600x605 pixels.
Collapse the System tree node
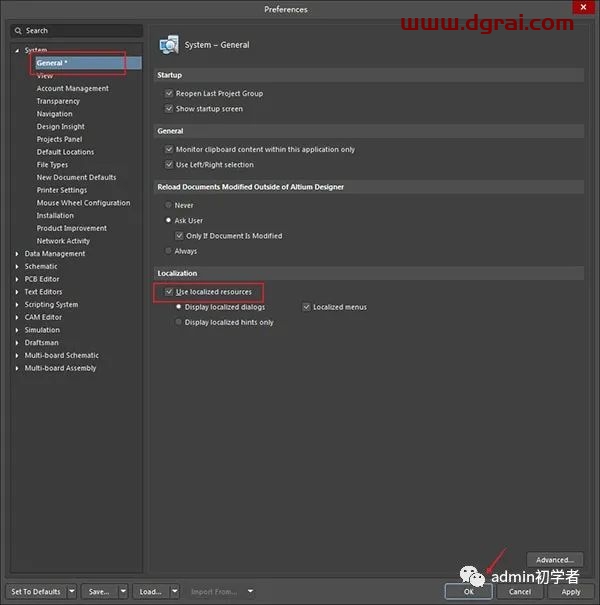(x=17, y=50)
